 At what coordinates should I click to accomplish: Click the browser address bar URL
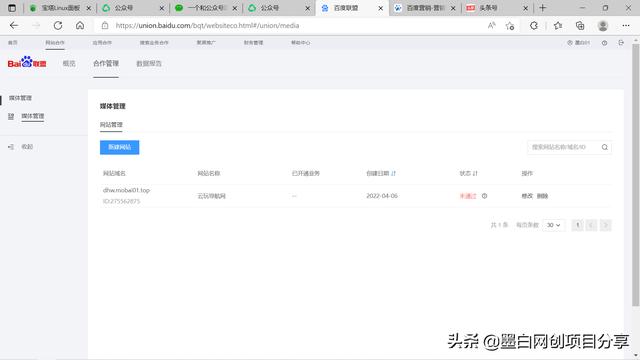coord(207,25)
